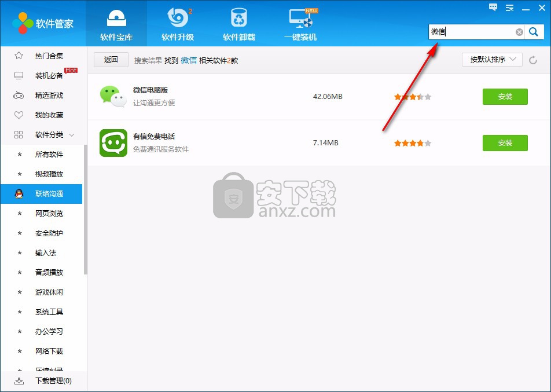Open the feedback chat bubble icon

[493, 8]
